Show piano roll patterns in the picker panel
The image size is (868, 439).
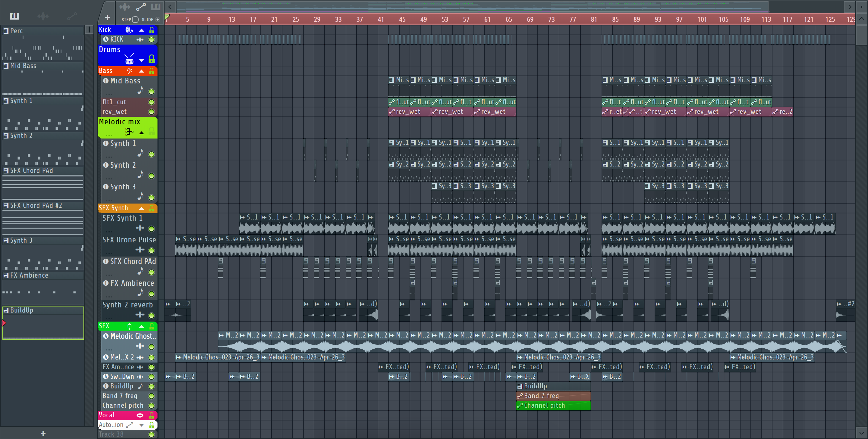(14, 16)
